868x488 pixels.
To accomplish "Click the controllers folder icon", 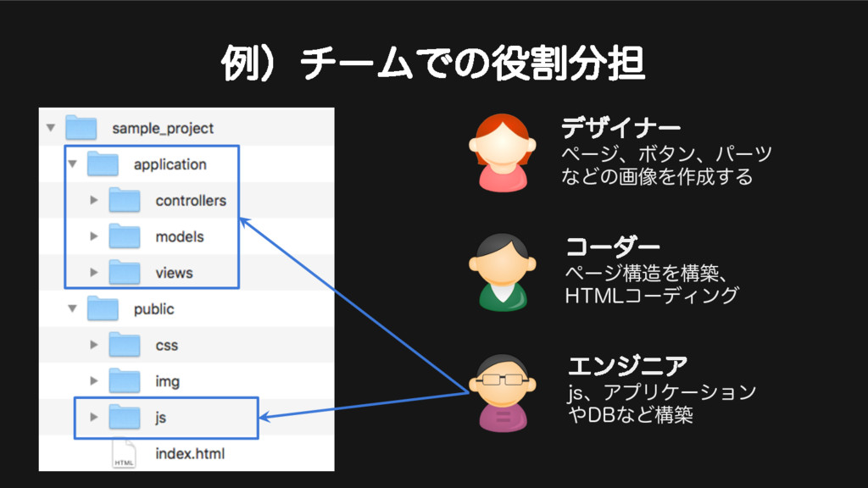I will 124,200.
